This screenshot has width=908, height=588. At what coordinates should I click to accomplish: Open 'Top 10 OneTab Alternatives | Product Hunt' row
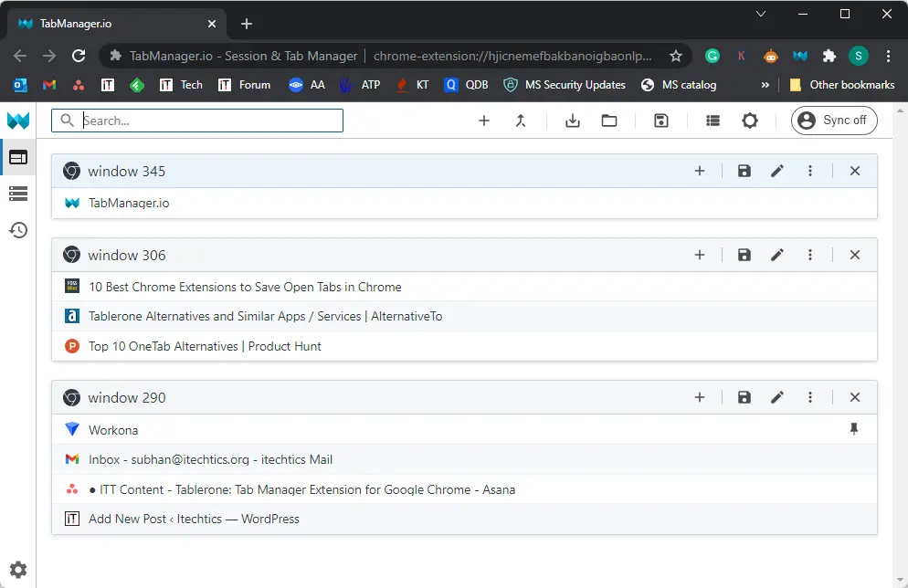[464, 346]
